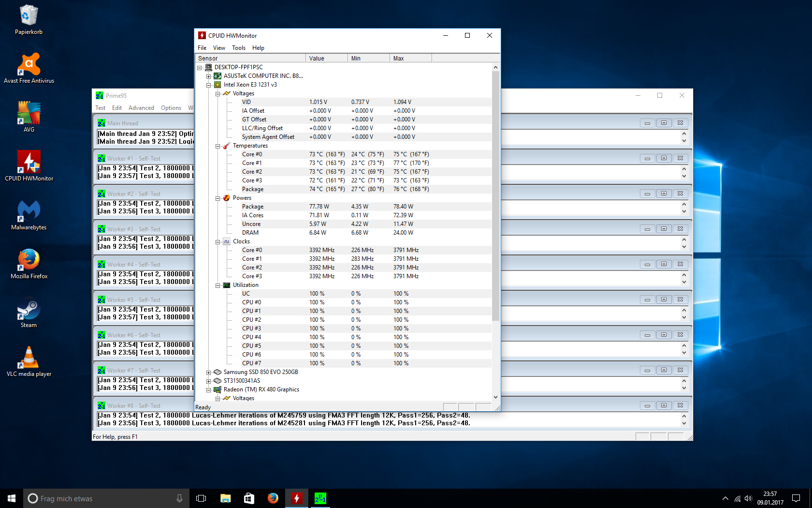
Task: Click the HWMonitor scrollbar up arrow
Action: 495,67
